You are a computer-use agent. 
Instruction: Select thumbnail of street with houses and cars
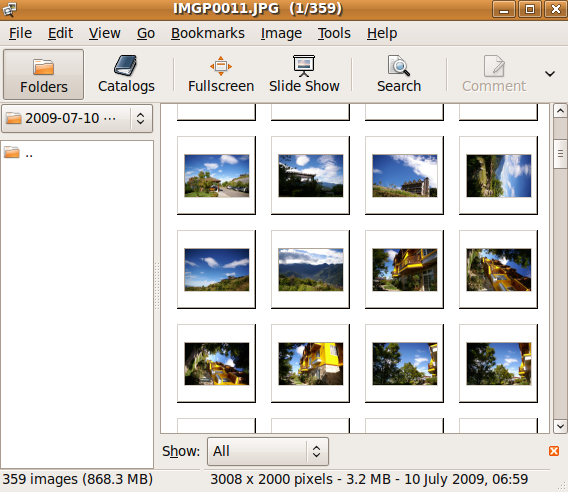coord(217,176)
